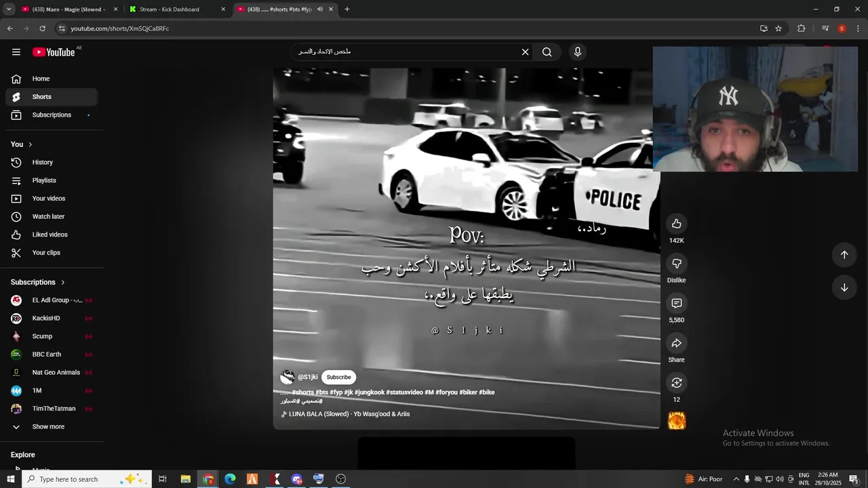Screen dimensions: 868x488
Task: Open the YouTube guide hamburger menu
Action: 16,52
